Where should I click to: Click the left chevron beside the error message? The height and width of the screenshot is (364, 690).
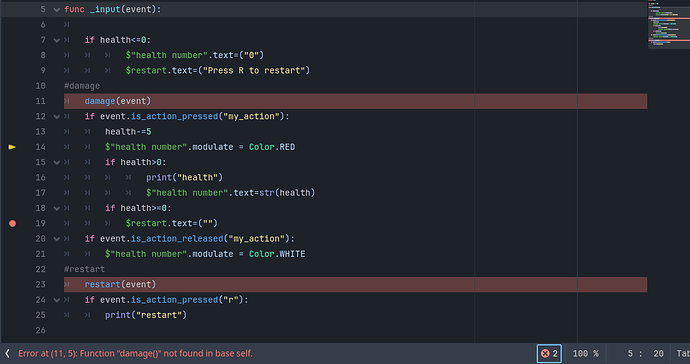pos(7,353)
